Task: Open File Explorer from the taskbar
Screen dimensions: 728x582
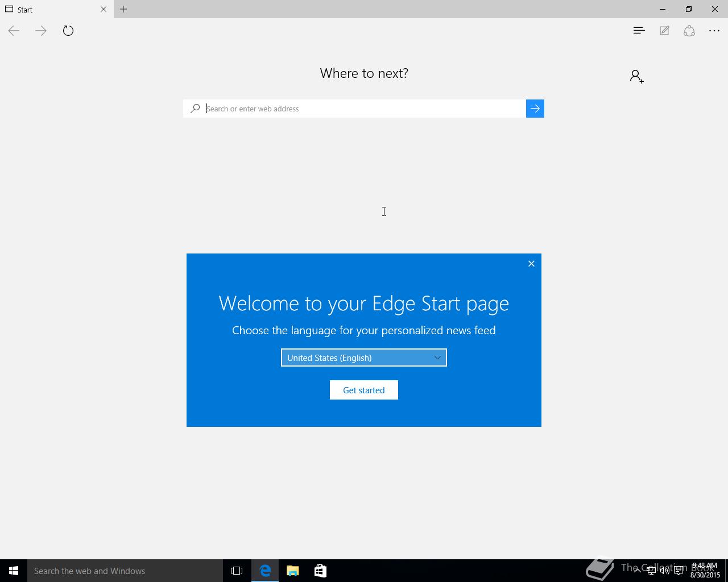Action: coord(293,571)
